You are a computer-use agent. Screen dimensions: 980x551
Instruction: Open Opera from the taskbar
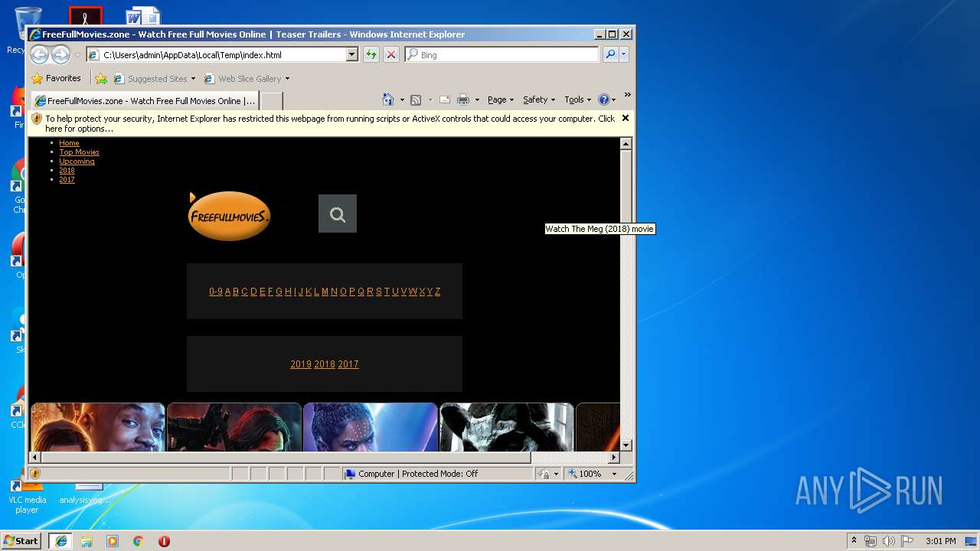pyautogui.click(x=164, y=541)
